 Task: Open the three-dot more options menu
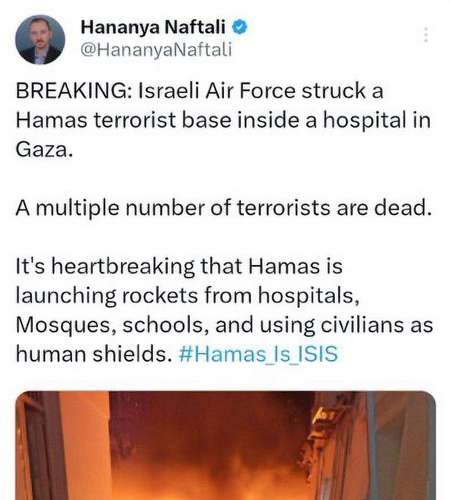pyautogui.click(x=425, y=35)
